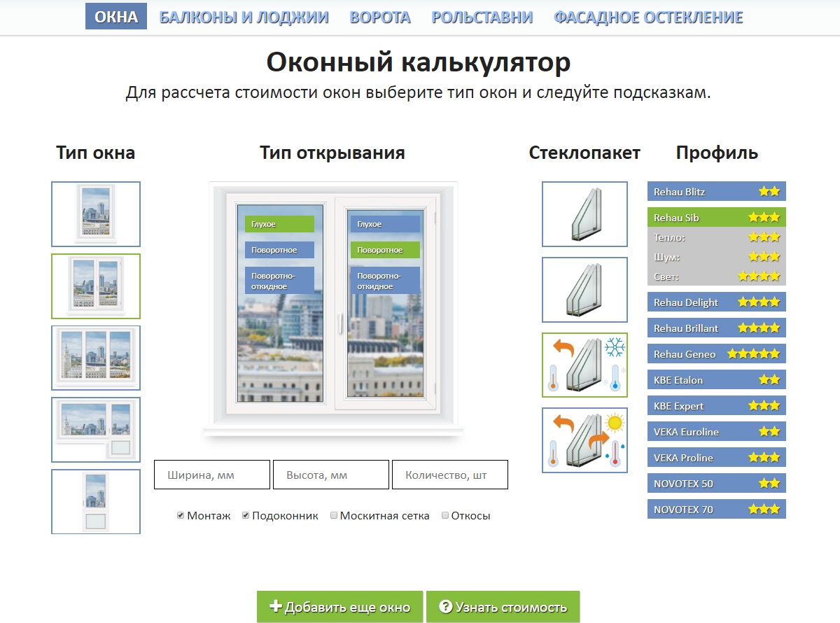Select the heat-saving glazing with snowflake icon

[584, 365]
